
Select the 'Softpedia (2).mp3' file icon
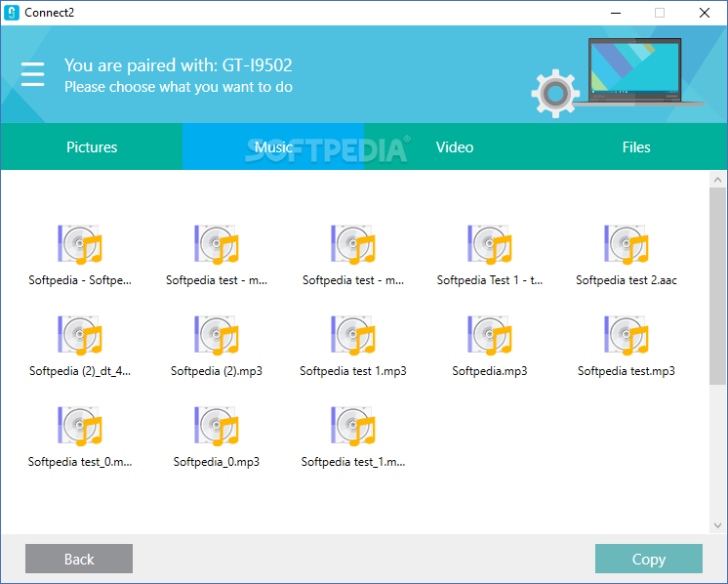(217, 335)
